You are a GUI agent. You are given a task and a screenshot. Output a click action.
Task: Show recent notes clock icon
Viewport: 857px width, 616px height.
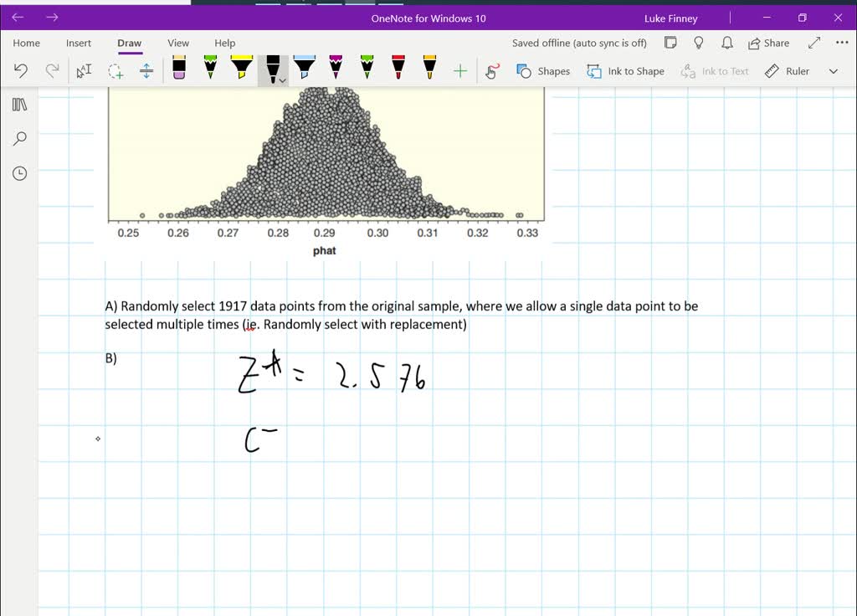(20, 173)
